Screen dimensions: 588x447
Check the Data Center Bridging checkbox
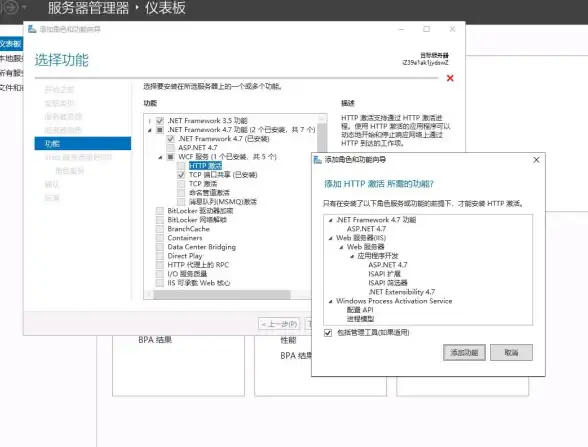[x=160, y=247]
